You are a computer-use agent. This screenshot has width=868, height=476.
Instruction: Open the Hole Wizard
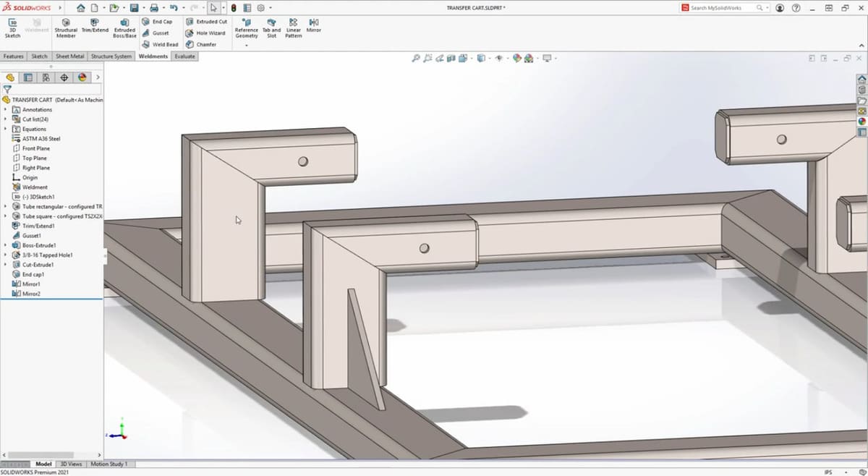click(x=205, y=33)
